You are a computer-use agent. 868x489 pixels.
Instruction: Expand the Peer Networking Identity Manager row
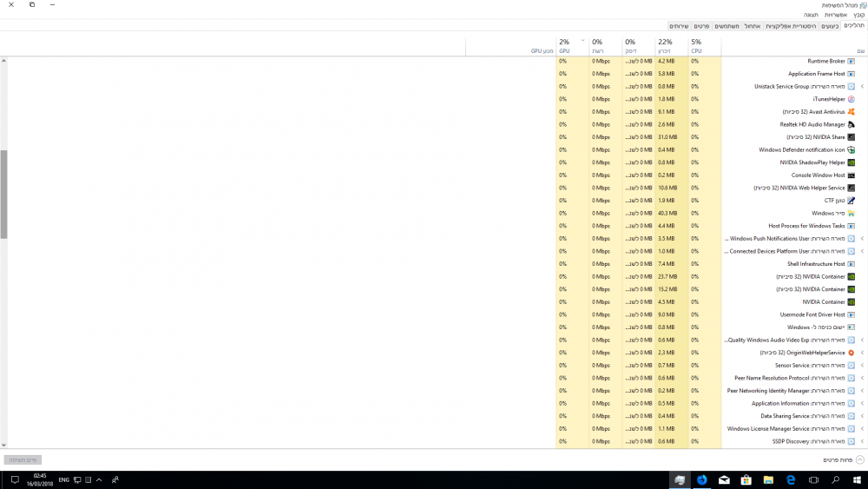coord(862,391)
